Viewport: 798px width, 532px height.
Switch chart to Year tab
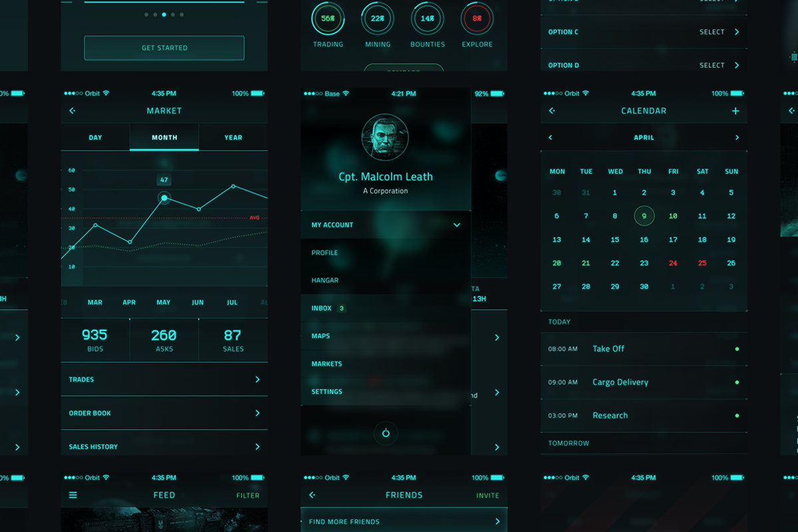pyautogui.click(x=233, y=138)
